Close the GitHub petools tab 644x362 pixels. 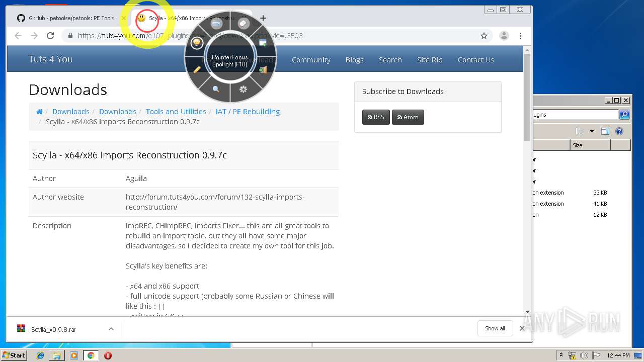click(x=124, y=18)
